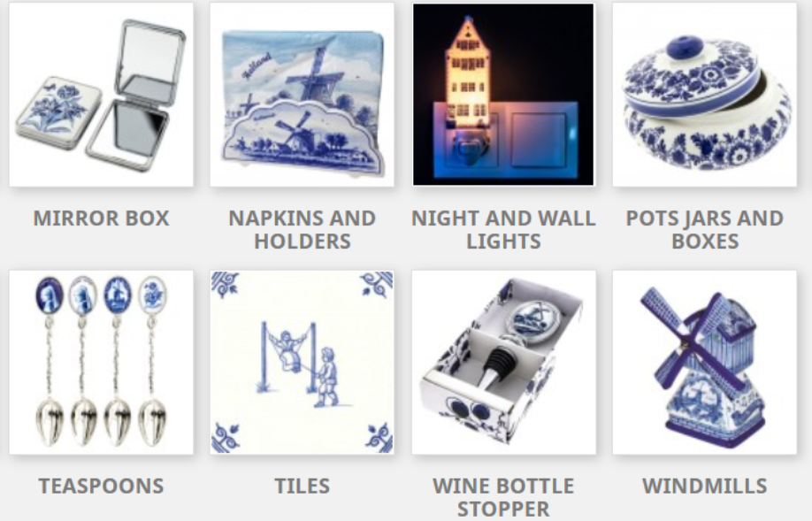
Task: Visit NIGHT AND WALL LIGHTS category
Action: pos(503,229)
